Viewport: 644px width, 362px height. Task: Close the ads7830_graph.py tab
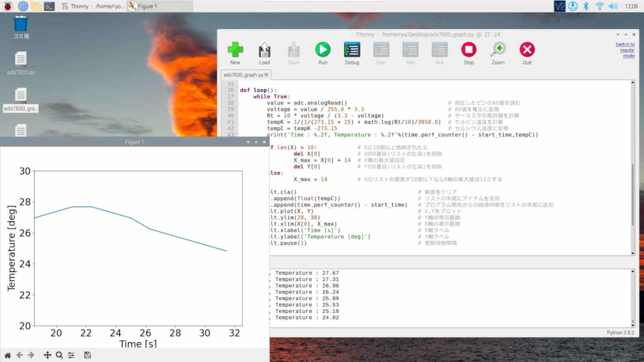coord(266,75)
